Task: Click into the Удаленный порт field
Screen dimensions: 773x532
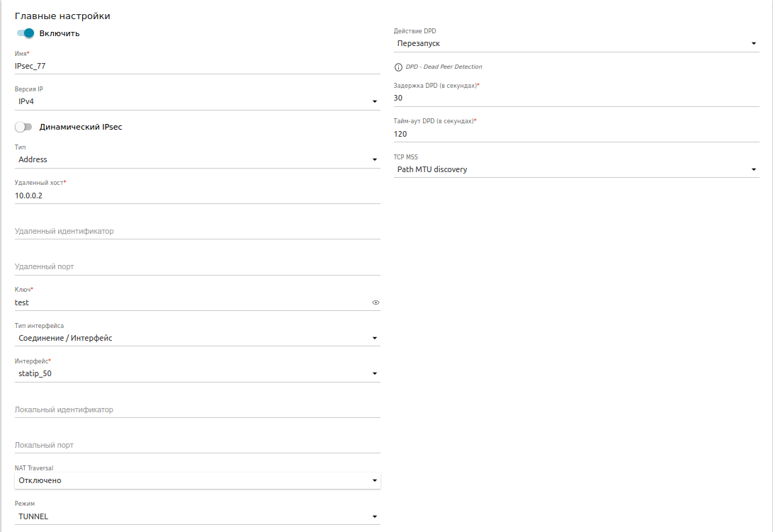Action: click(197, 266)
